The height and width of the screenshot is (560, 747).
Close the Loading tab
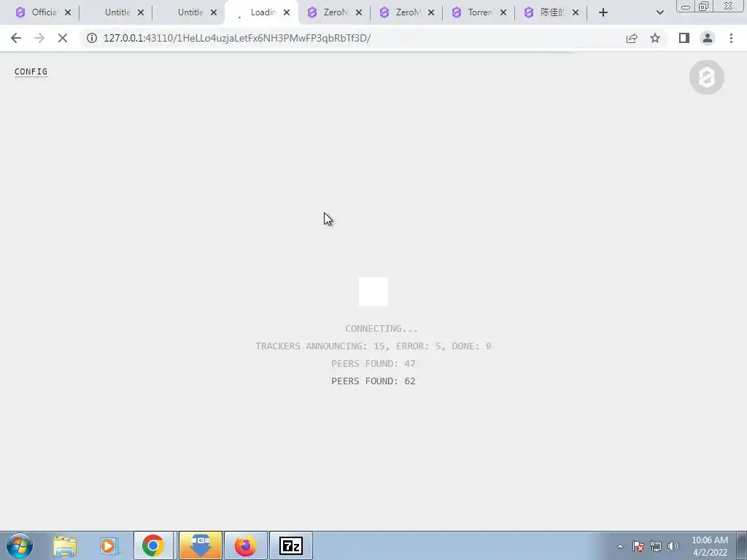point(286,12)
